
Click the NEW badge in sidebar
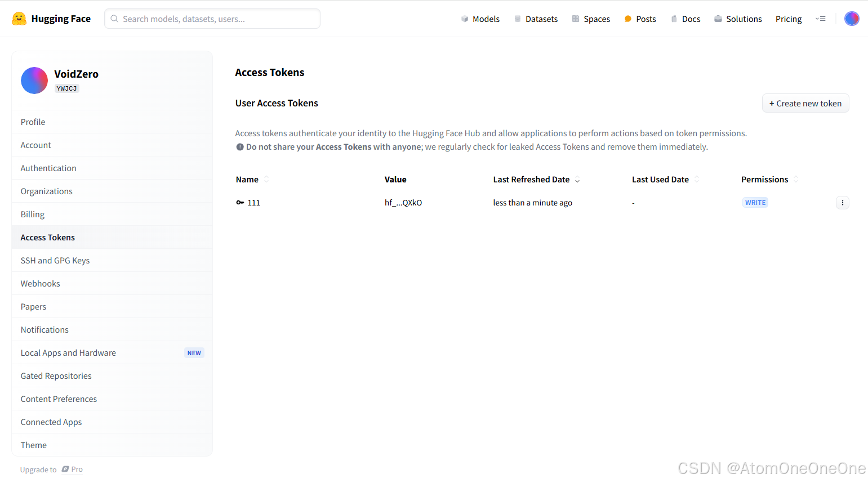(x=194, y=353)
